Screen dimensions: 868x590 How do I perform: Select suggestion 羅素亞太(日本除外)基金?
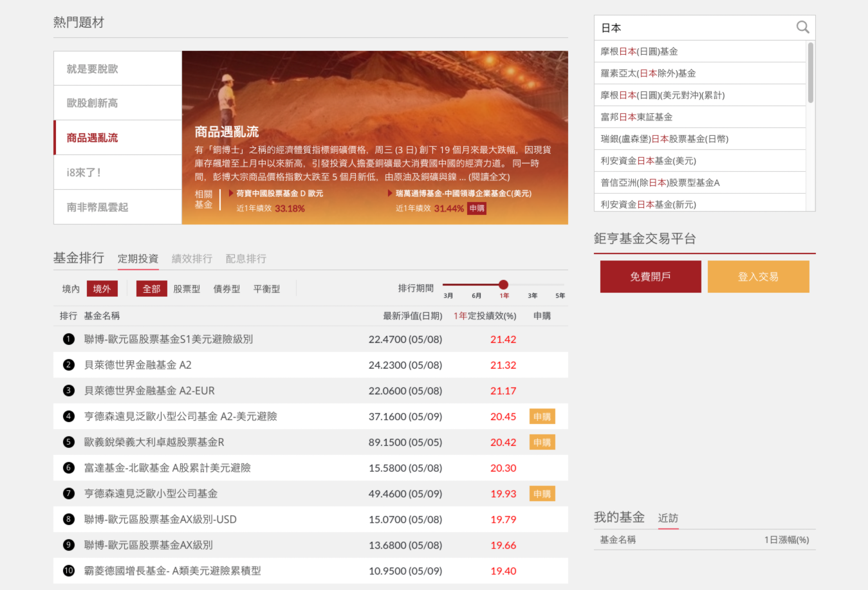point(700,73)
